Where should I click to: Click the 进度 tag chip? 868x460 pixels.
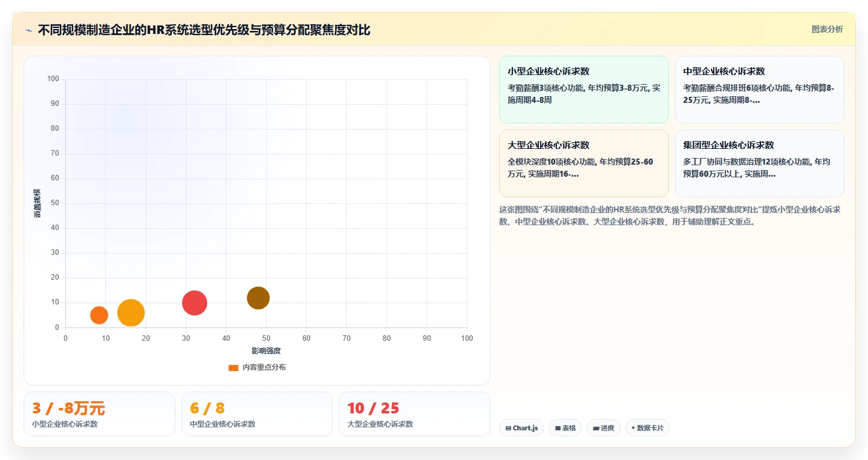[604, 428]
